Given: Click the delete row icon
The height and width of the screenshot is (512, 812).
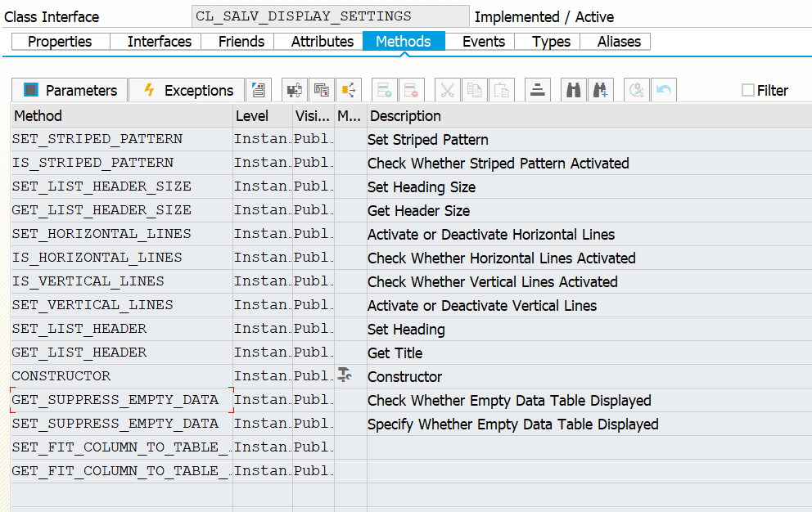Looking at the screenshot, I should [x=412, y=90].
